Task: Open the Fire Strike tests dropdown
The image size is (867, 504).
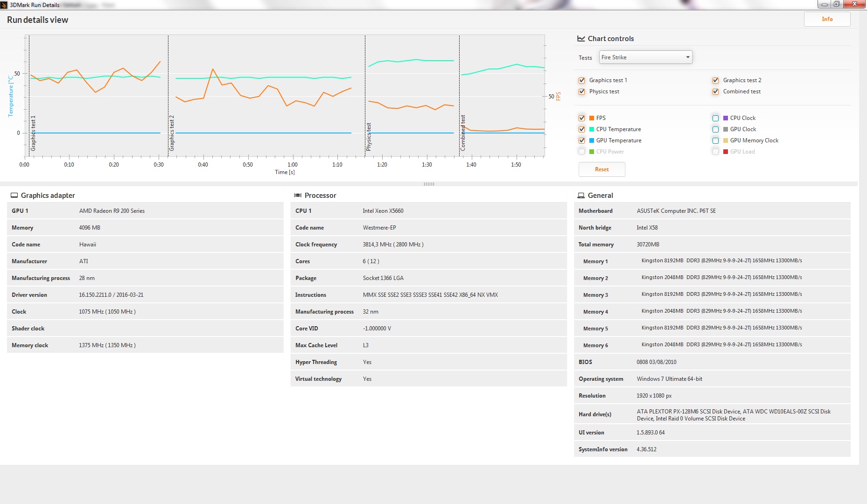Action: [645, 57]
